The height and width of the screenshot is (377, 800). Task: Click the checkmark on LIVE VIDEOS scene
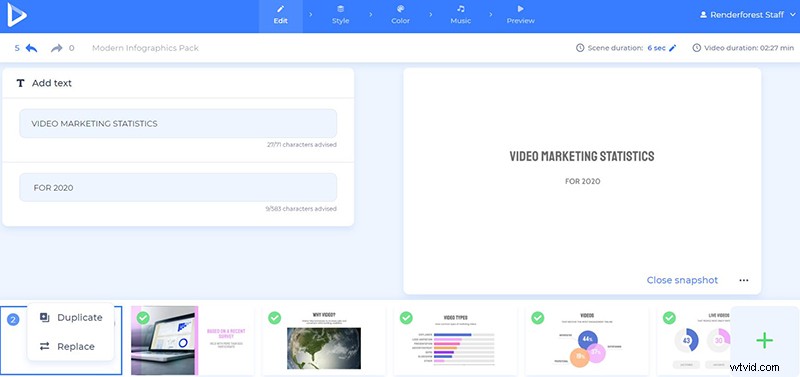point(669,318)
